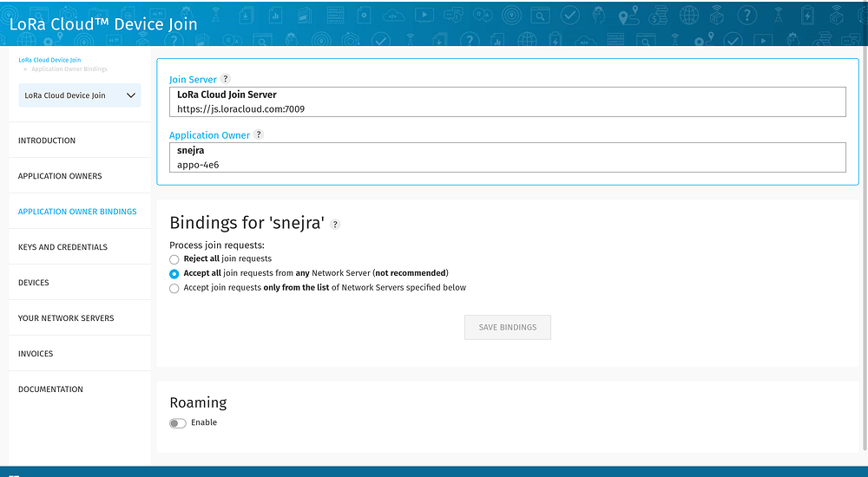Go to Your Network Servers
The height and width of the screenshot is (477, 868).
(66, 318)
